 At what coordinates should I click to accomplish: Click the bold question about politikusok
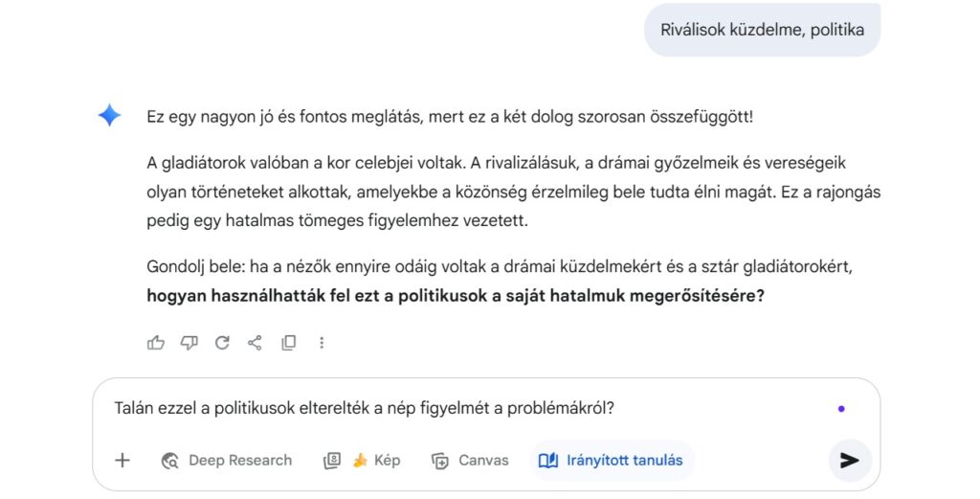coord(455,296)
